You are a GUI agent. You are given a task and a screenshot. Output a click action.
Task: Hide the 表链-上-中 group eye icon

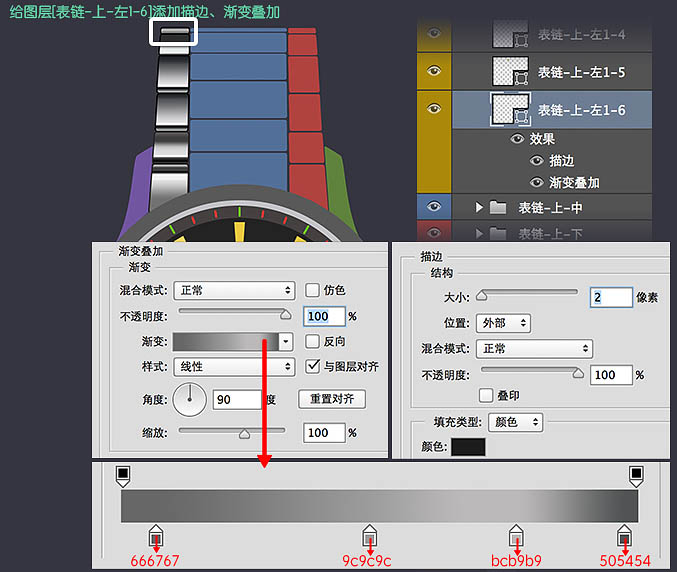tap(433, 206)
